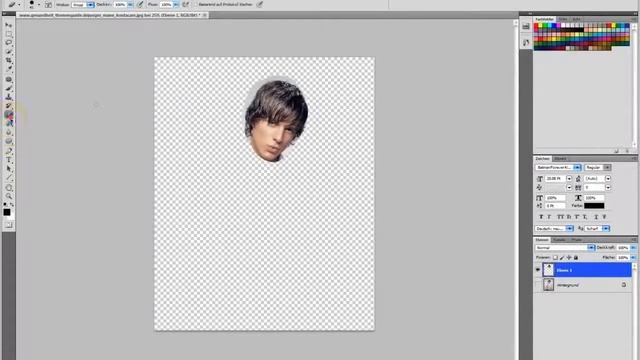Select the Rectangular Marquee tool
Viewport: 640px width, 360px height.
pyautogui.click(x=9, y=34)
